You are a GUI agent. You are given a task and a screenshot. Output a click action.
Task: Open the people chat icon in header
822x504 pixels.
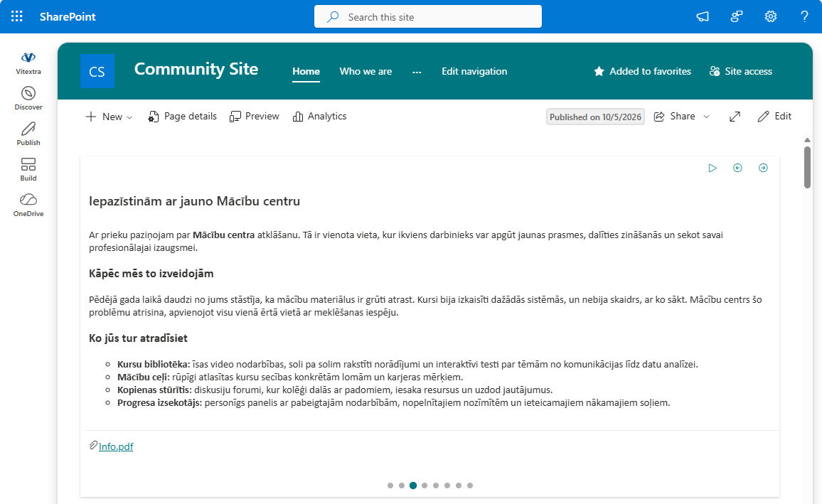pos(737,17)
